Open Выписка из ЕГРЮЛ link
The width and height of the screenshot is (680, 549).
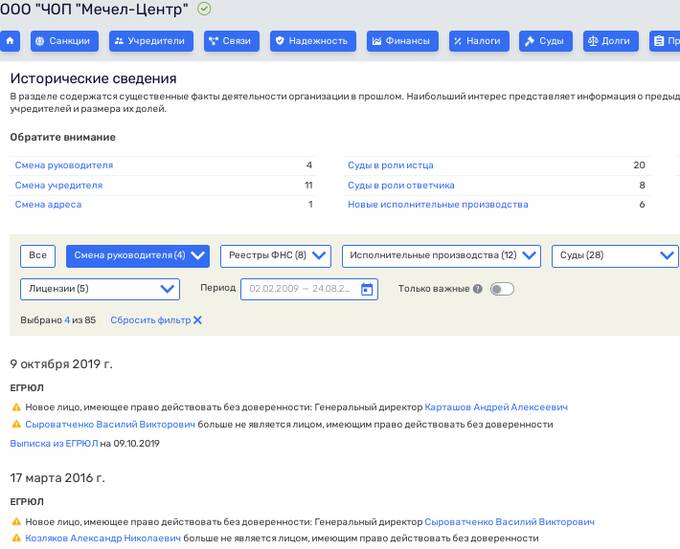(x=54, y=444)
